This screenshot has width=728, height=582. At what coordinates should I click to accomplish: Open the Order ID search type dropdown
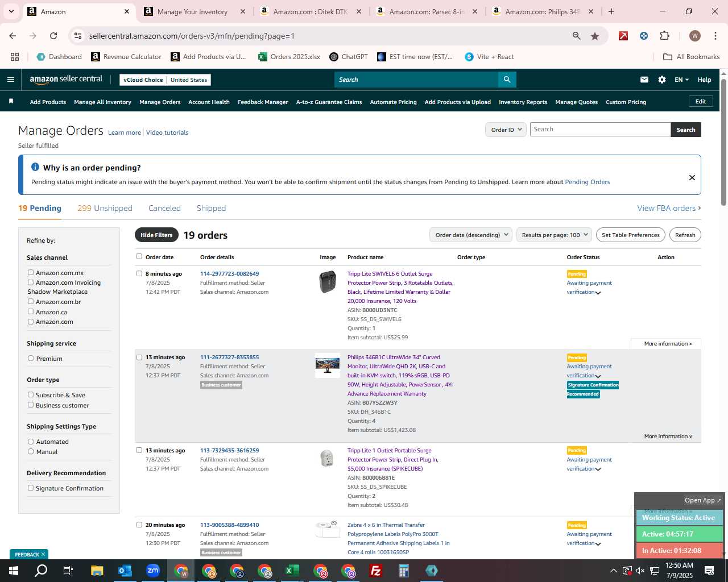pos(506,130)
